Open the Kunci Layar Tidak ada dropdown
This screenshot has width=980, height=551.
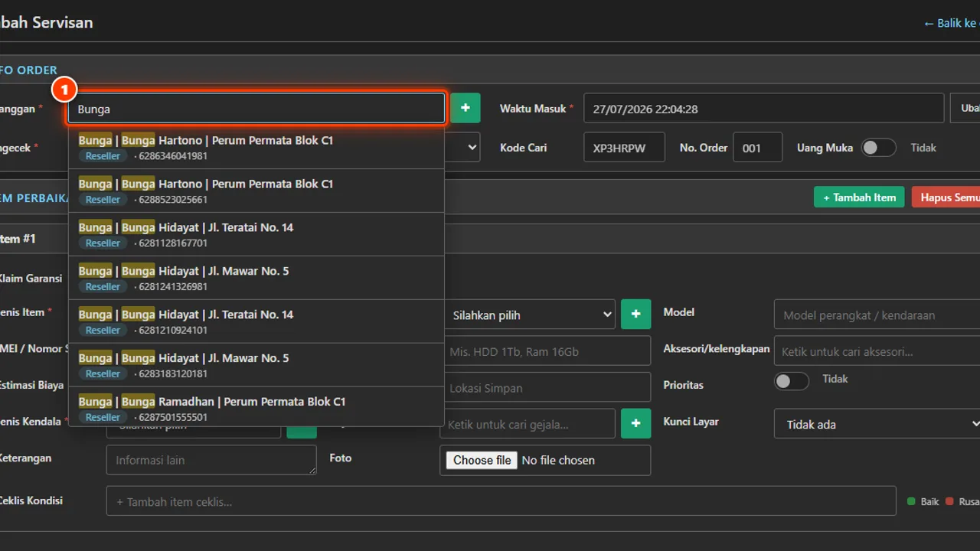point(877,424)
